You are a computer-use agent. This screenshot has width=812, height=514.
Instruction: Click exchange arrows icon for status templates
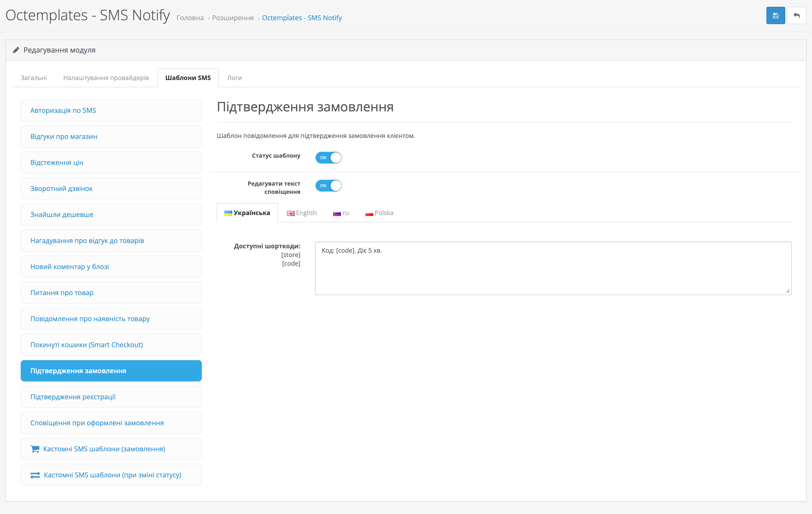(35, 475)
